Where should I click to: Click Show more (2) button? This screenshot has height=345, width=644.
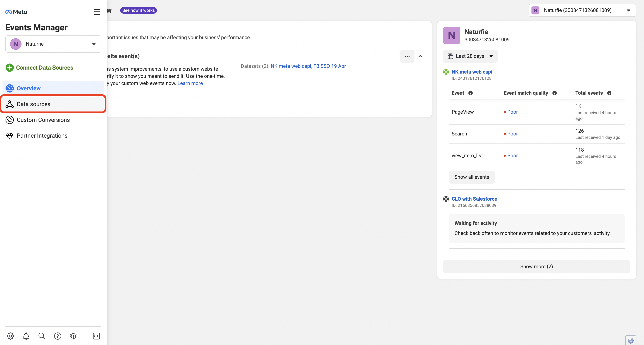(x=536, y=267)
